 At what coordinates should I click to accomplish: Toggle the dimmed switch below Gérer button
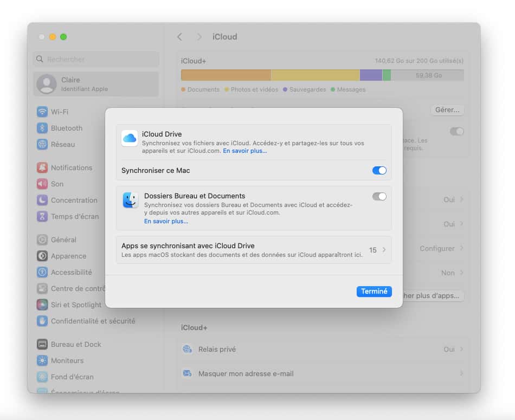(x=456, y=131)
